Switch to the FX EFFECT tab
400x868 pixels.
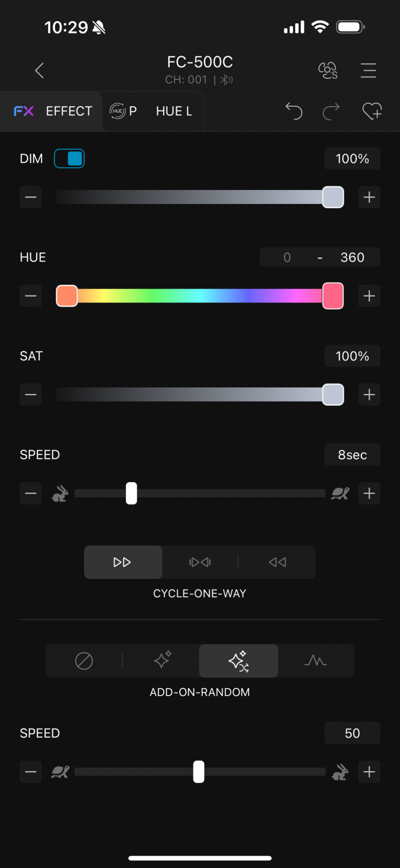tap(53, 111)
